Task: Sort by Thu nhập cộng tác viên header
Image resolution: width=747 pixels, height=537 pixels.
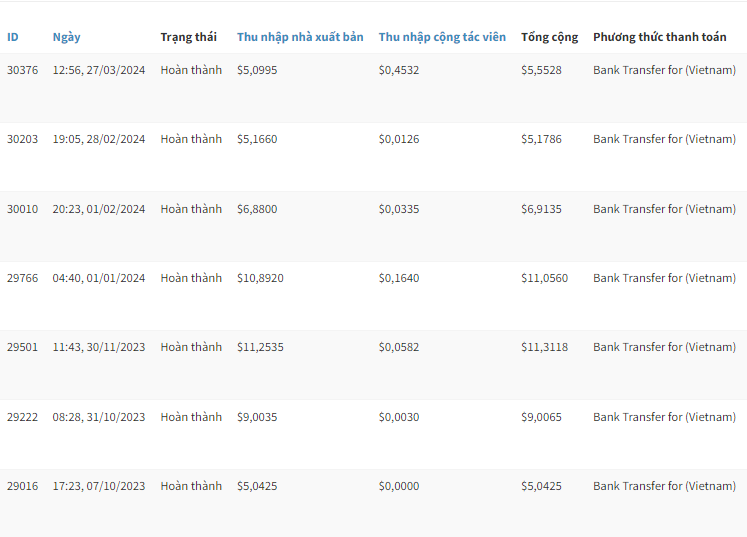Action: 442,37
